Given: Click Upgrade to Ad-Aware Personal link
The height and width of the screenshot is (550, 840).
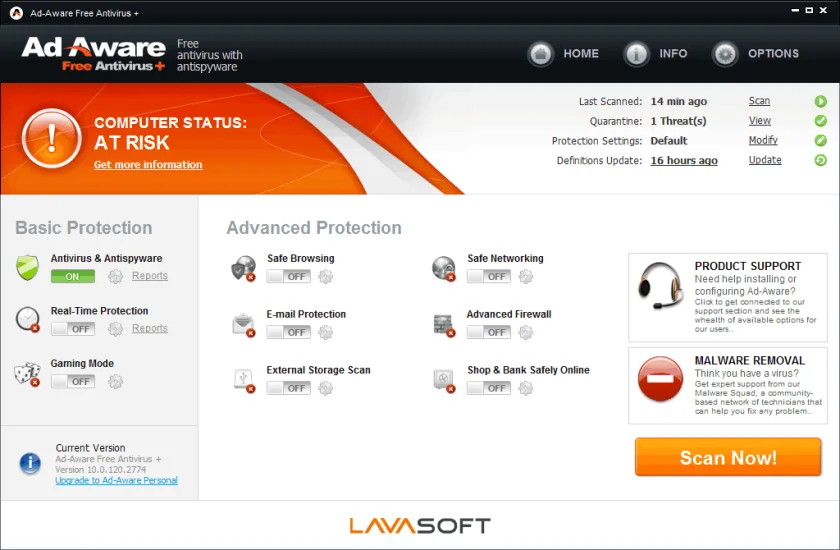Looking at the screenshot, I should pos(116,480).
